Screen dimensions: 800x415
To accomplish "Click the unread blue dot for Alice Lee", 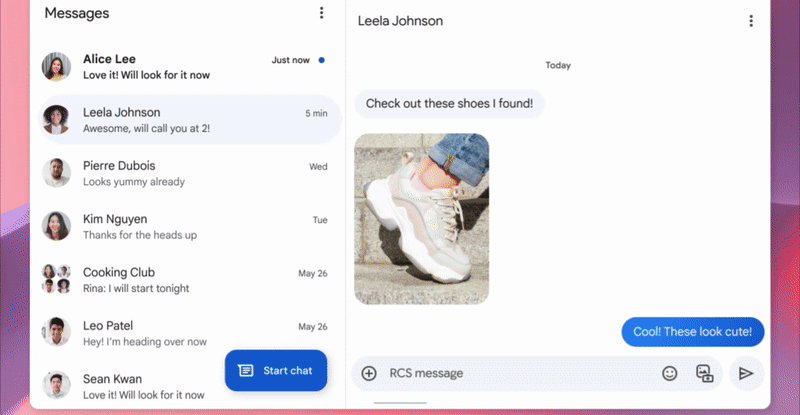I will 321,60.
